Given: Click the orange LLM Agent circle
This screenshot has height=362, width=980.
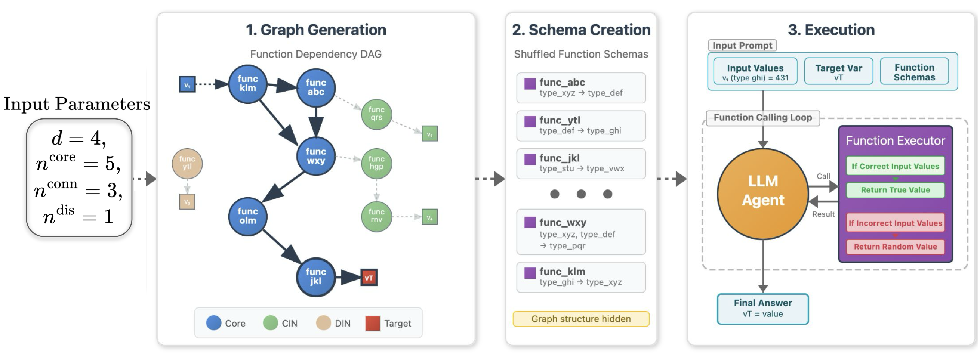Looking at the screenshot, I should coord(763,194).
